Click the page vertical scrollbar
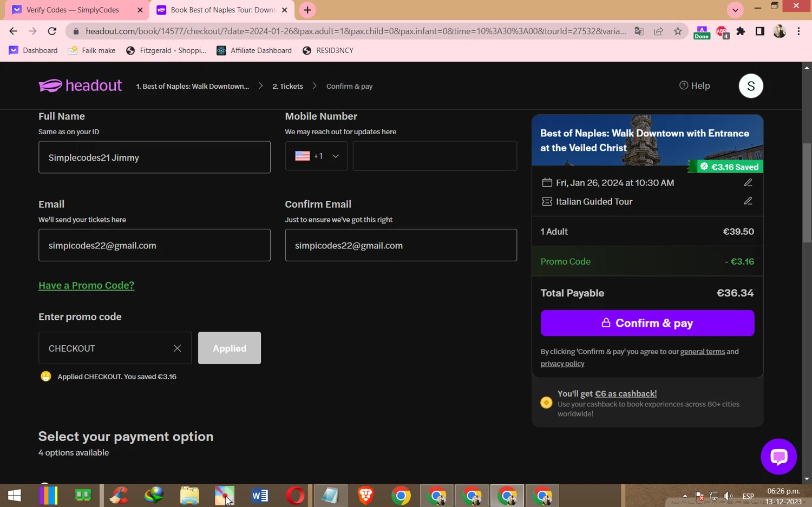The height and width of the screenshot is (507, 812). tap(807, 192)
